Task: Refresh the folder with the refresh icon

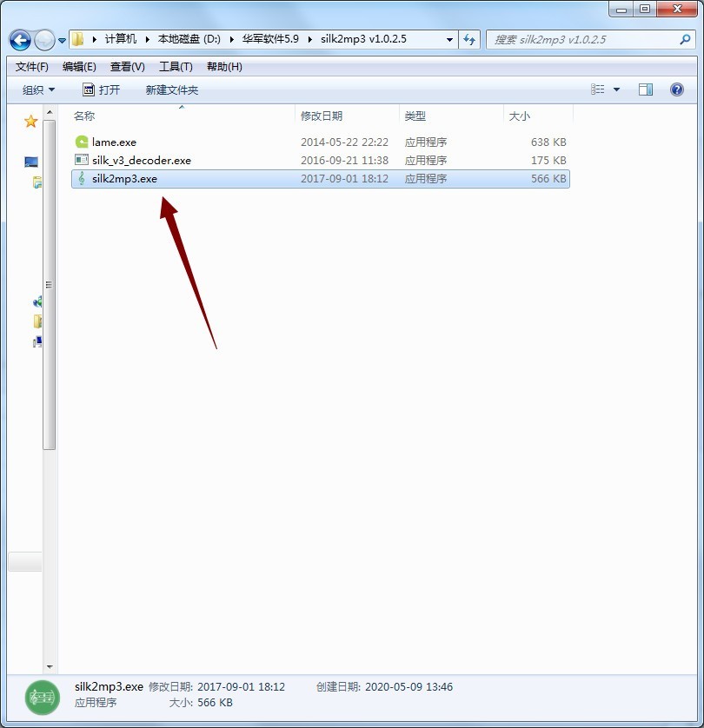Action: click(469, 40)
